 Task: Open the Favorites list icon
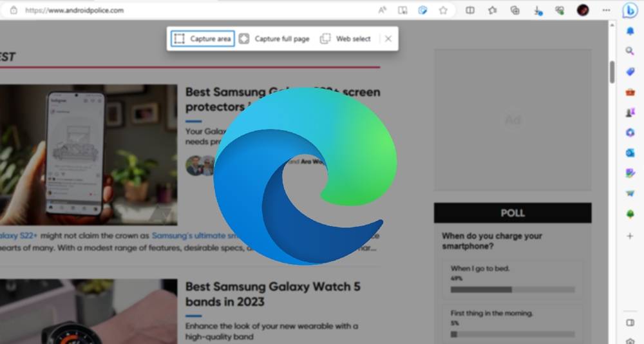click(x=493, y=10)
